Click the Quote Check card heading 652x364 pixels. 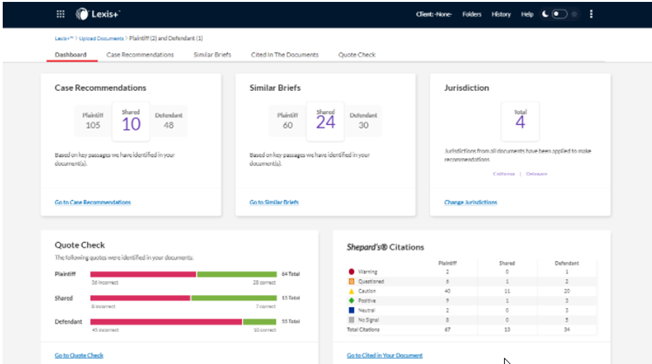(x=80, y=245)
